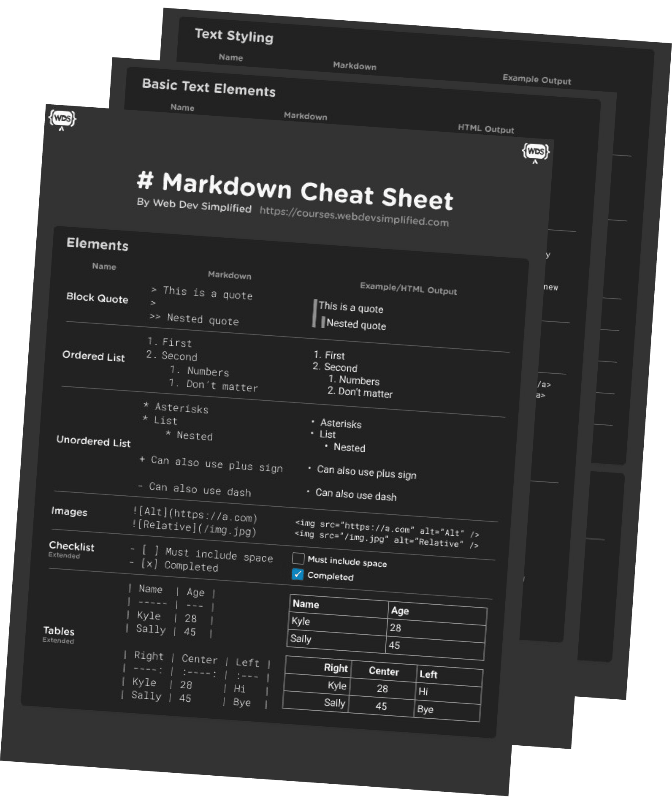
Task: Click the rendered '2. Don't matter' list item
Action: (x=360, y=392)
